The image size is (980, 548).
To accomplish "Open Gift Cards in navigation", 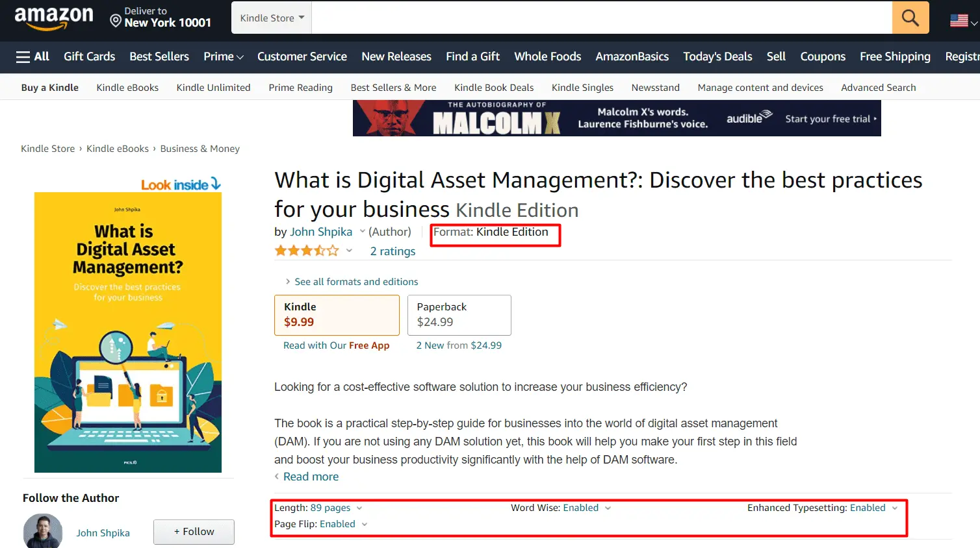I will point(90,56).
